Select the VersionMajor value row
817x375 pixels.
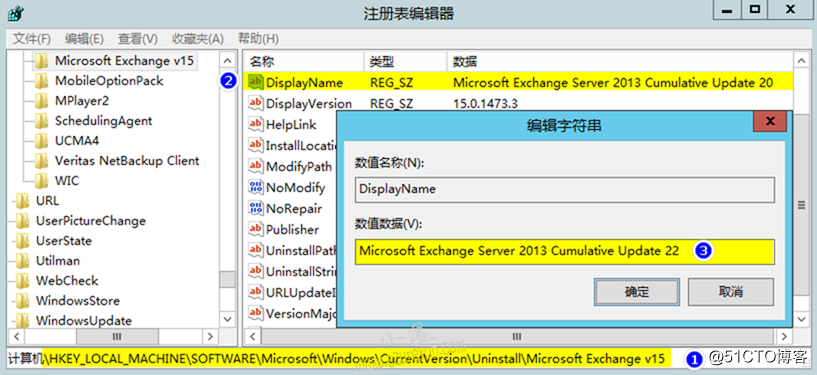[x=292, y=314]
